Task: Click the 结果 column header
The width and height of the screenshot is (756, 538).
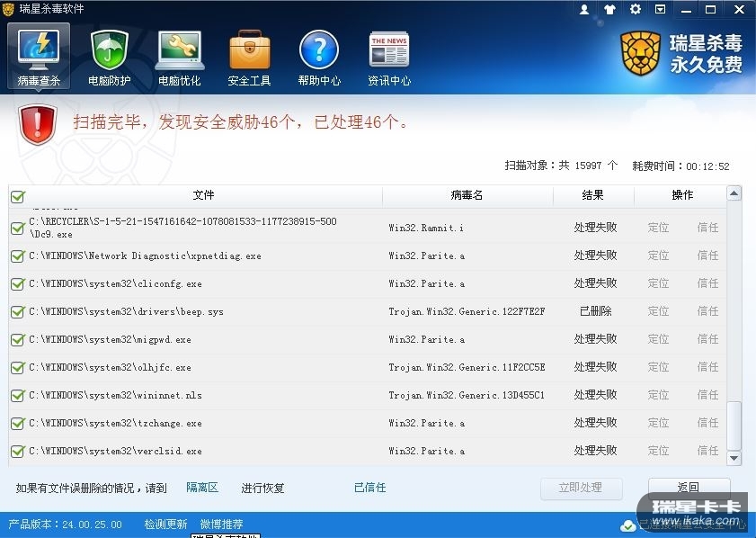Action: [593, 195]
